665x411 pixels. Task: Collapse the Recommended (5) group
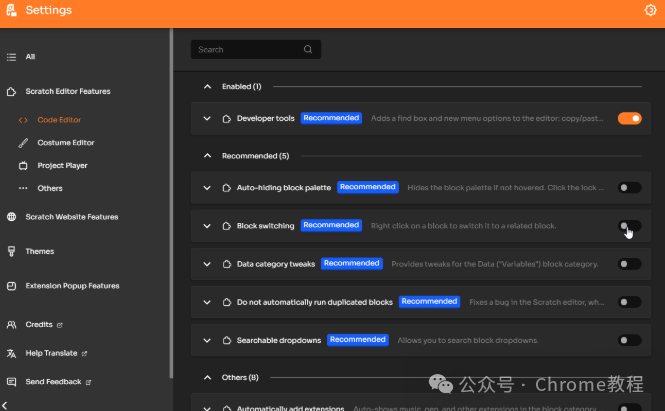207,156
